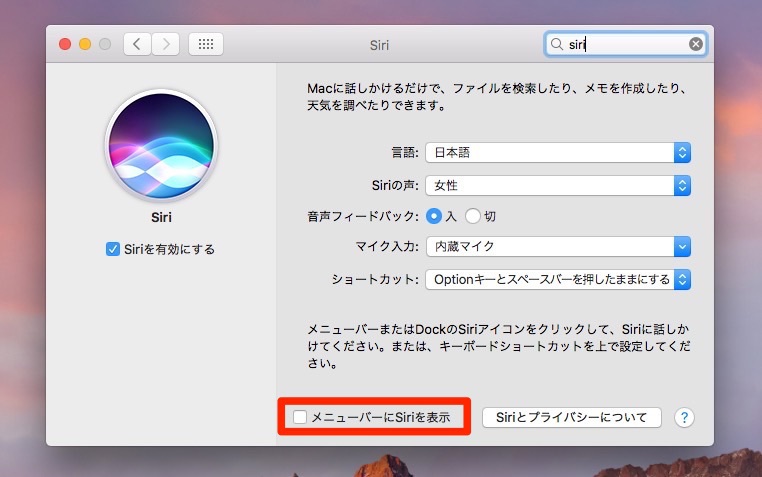Open the ショートカット dropdown menu

(x=558, y=279)
